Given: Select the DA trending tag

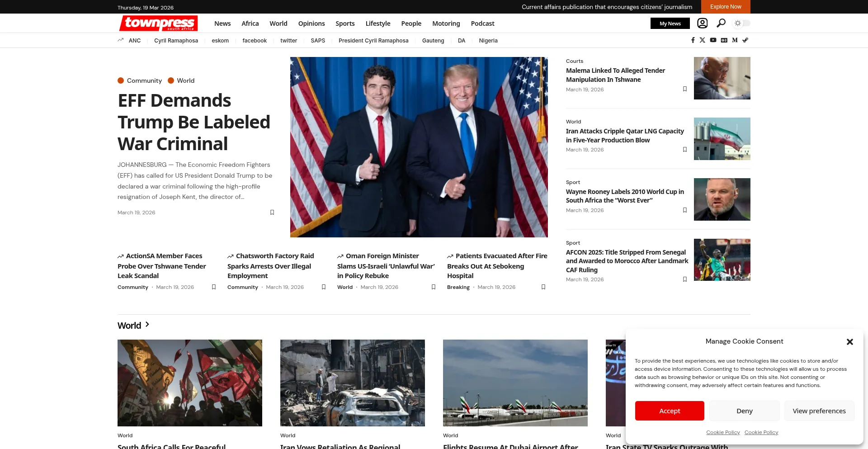Looking at the screenshot, I should coord(462,41).
